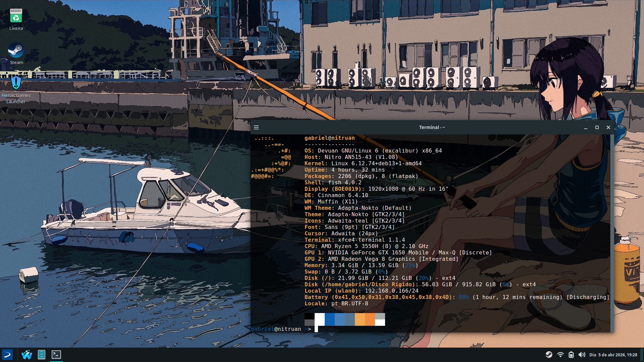Click the terminal taskbar window button

coord(56,355)
